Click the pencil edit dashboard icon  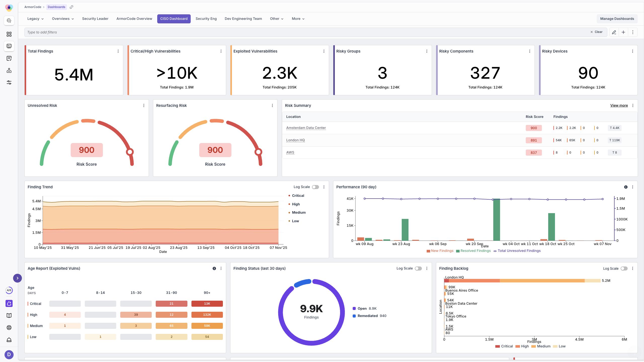pyautogui.click(x=614, y=32)
